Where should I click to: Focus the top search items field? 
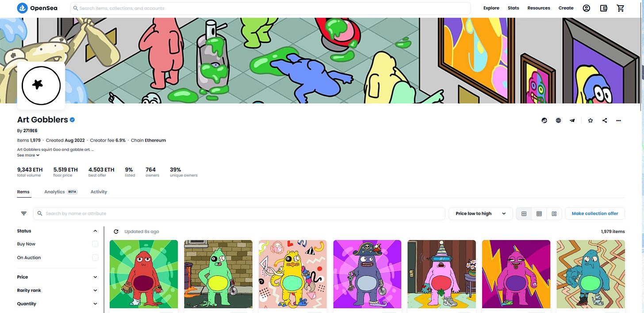point(270,8)
